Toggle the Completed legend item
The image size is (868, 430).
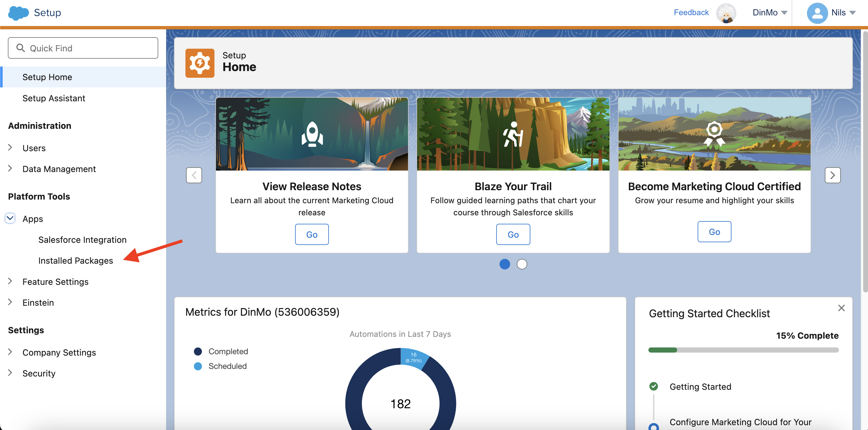228,351
